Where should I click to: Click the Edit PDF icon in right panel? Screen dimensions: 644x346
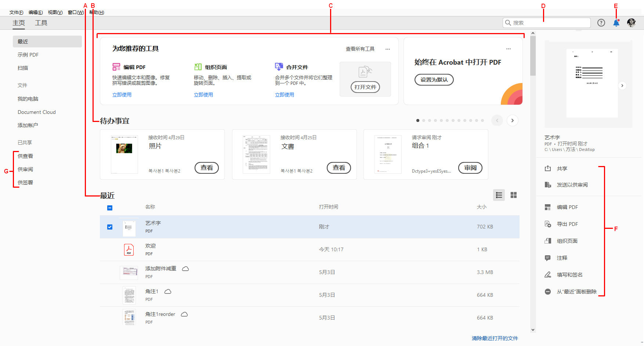[x=548, y=207]
